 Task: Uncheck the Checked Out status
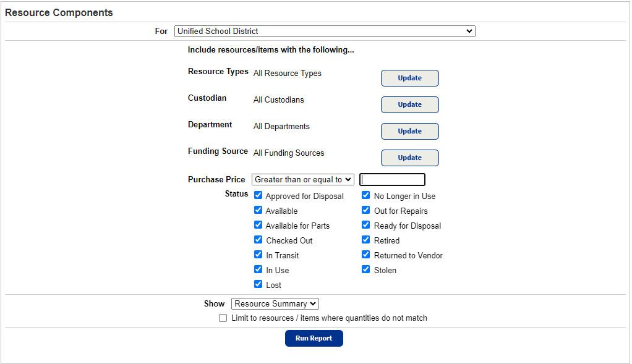(258, 240)
